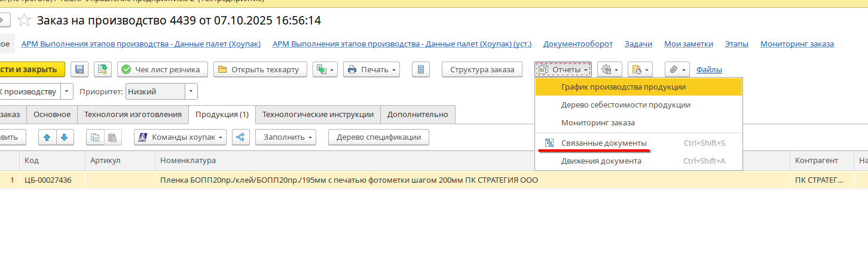The image size is (868, 258).
Task: Star this order as favorite
Action: tap(24, 20)
